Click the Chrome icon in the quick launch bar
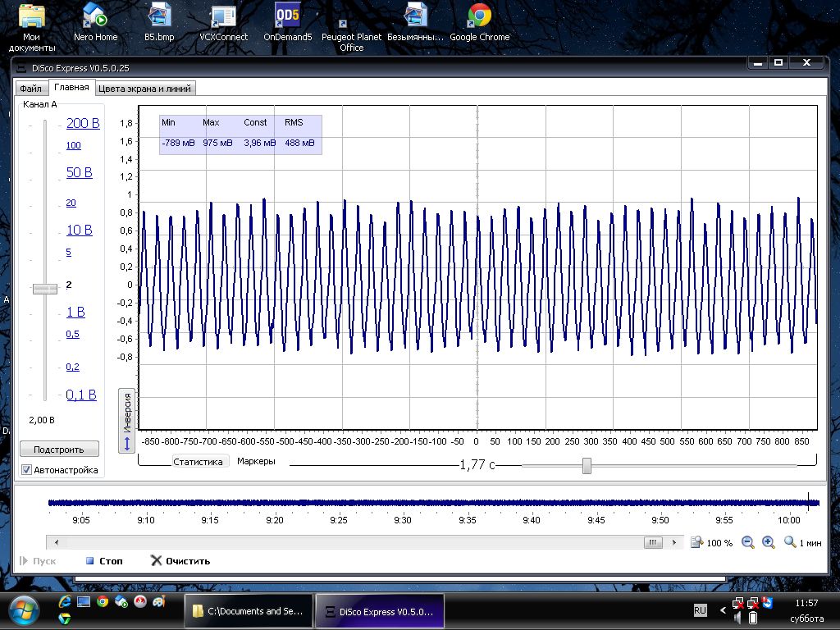 [103, 601]
